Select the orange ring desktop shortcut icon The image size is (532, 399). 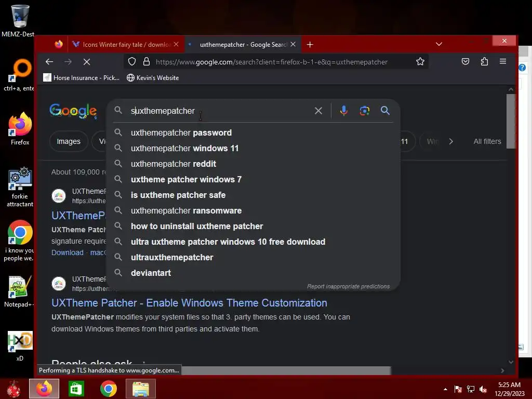click(x=21, y=70)
